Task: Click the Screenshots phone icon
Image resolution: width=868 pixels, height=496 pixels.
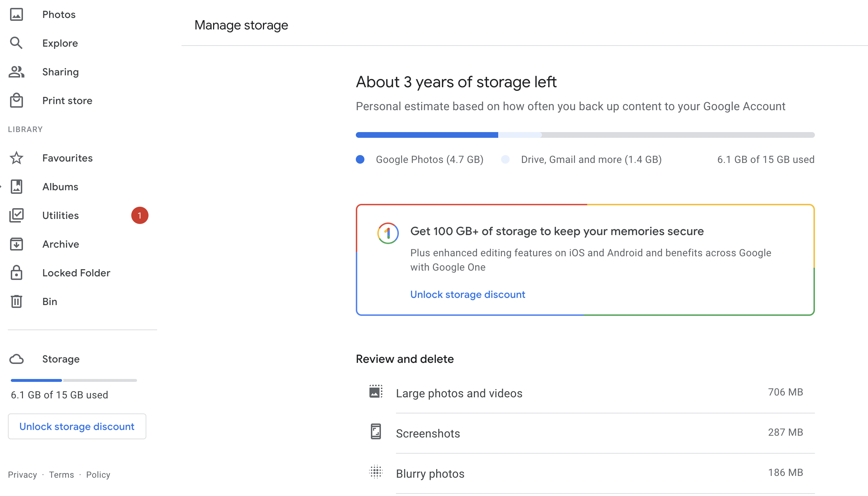Action: (x=376, y=432)
